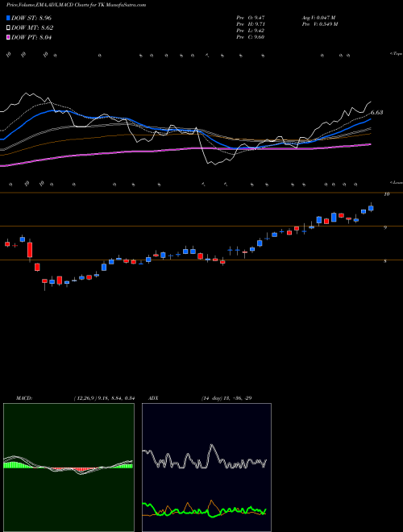Screen dimensions: 403x532
Task: Click the magenta DOW PT legend swatch
Action: pos(8,37)
